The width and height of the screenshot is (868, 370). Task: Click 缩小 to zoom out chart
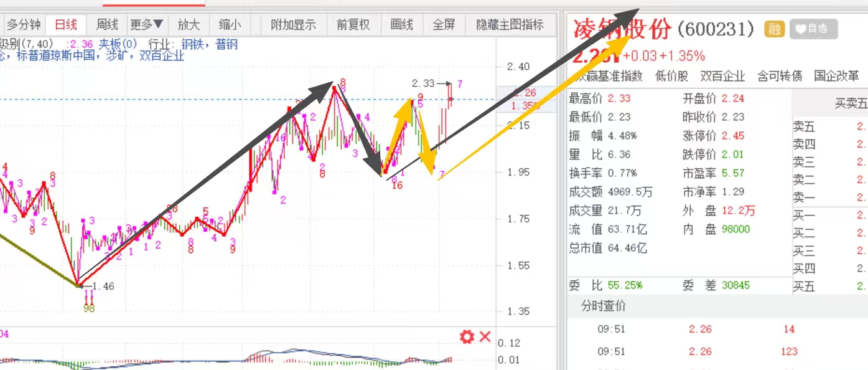(230, 25)
